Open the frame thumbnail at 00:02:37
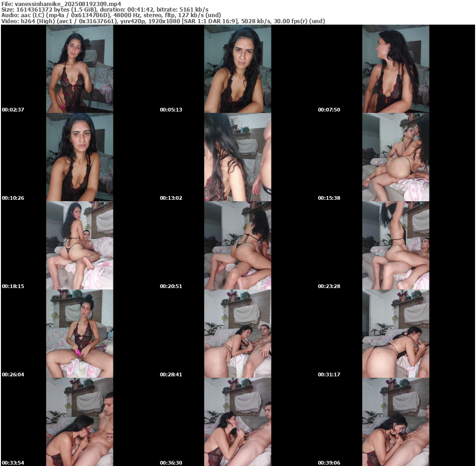The width and height of the screenshot is (476, 466). point(79,69)
